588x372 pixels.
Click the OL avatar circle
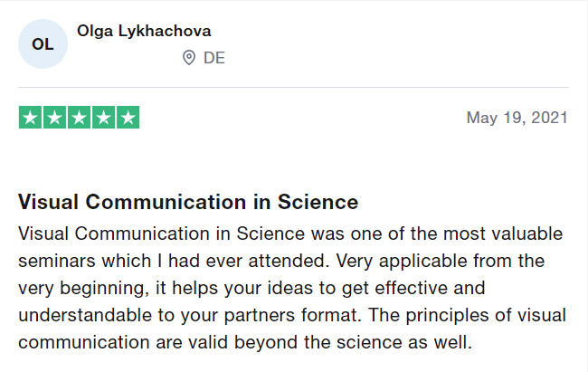(x=43, y=44)
